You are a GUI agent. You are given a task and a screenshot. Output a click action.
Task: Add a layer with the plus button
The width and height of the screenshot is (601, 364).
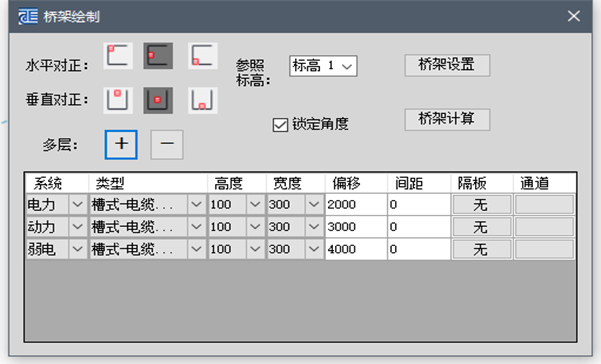point(121,144)
